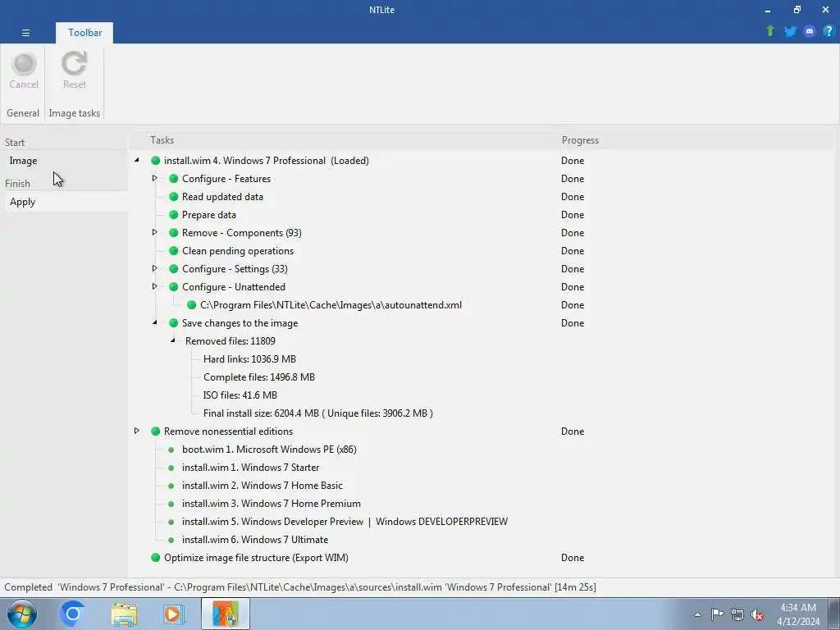Select the Complete files: 1496.8 MB row

click(x=259, y=377)
